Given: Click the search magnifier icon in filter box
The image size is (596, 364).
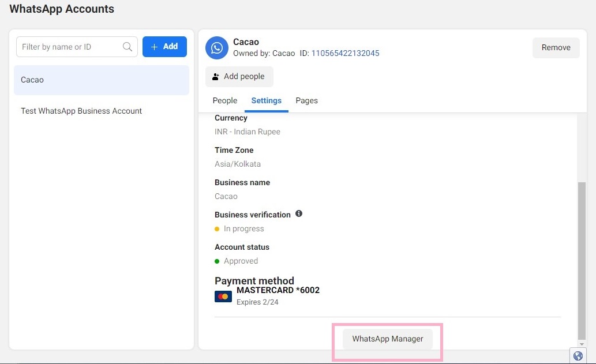Looking at the screenshot, I should (128, 47).
